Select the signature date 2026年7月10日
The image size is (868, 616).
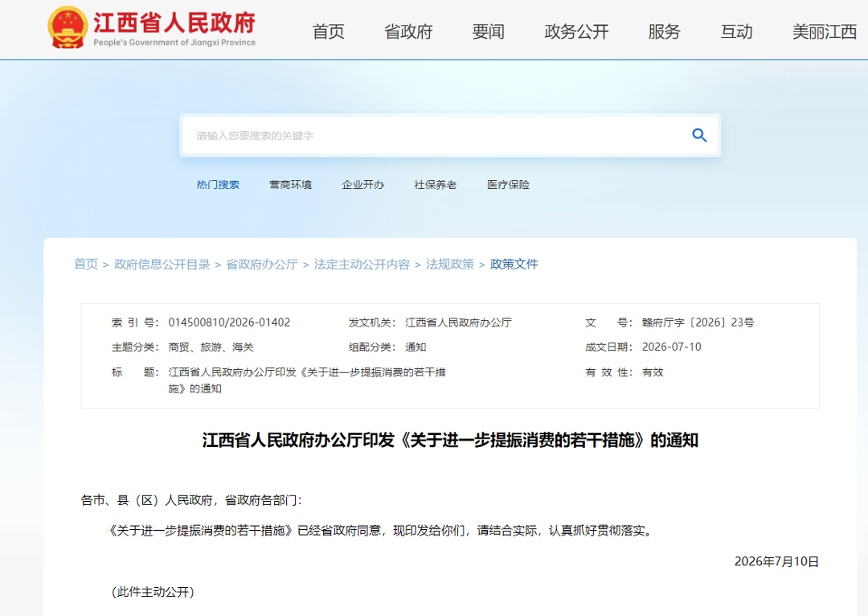[776, 561]
